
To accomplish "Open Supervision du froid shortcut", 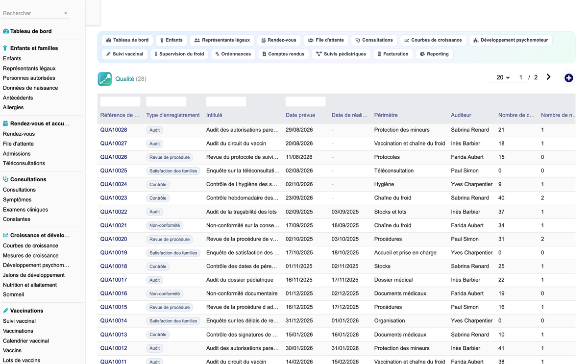I will 179,54.
